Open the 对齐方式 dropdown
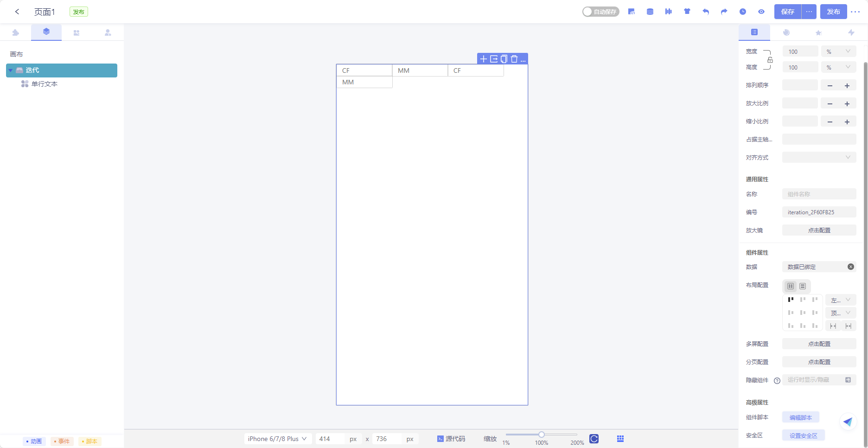The image size is (868, 448). coord(819,157)
